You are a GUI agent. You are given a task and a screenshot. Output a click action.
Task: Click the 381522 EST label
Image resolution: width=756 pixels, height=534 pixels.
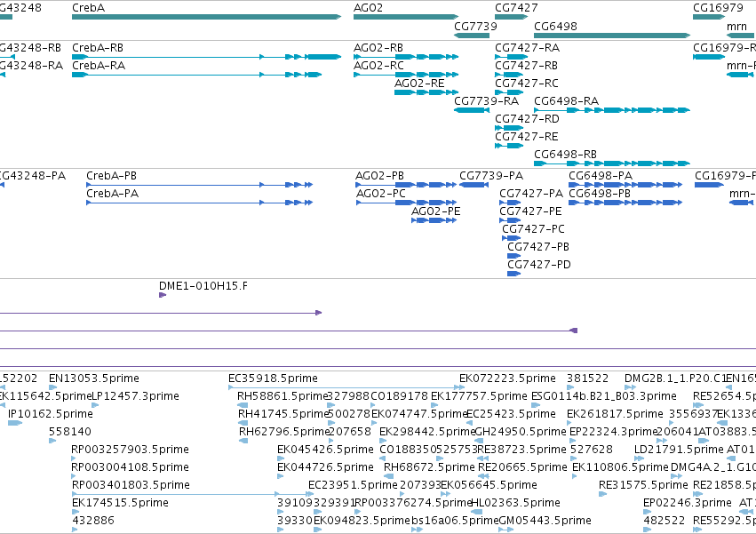click(x=587, y=379)
